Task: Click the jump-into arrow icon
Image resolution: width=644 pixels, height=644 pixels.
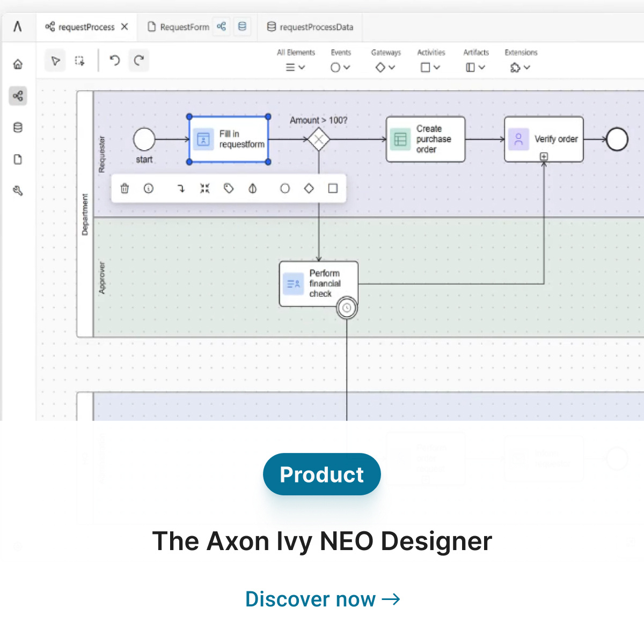Action: tap(181, 188)
